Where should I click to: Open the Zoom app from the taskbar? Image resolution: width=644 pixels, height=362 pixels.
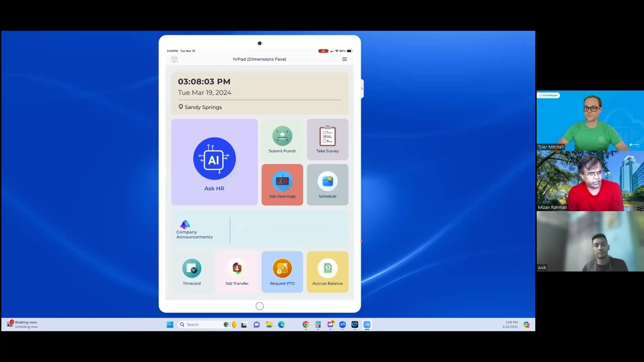(x=342, y=324)
